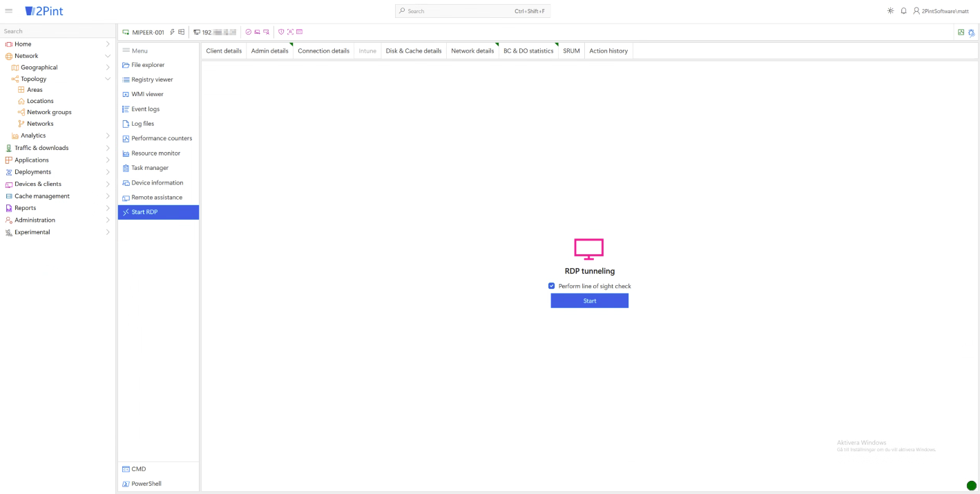Click the grid icon next to MIPEER-001
The height and width of the screenshot is (494, 980).
(182, 32)
